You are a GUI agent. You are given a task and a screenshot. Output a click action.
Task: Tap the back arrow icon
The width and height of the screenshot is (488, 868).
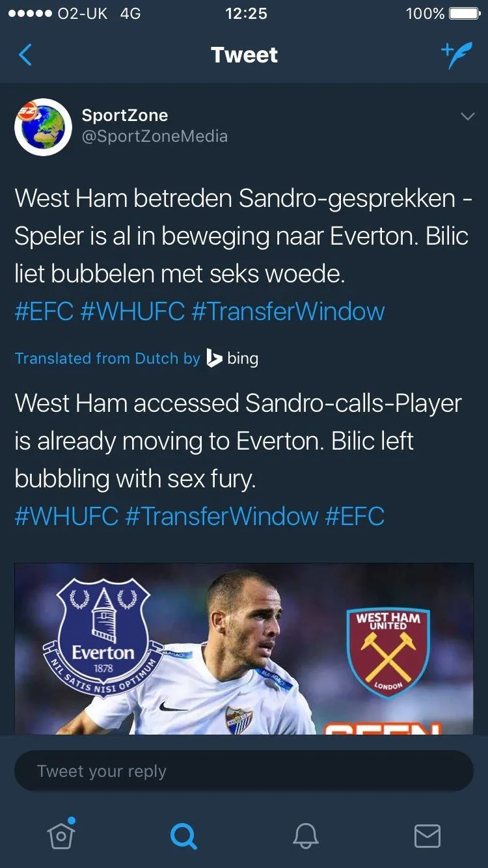[25, 55]
